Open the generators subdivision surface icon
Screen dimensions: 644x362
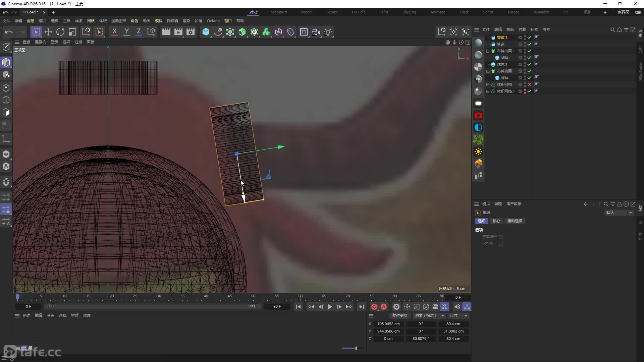(230, 32)
